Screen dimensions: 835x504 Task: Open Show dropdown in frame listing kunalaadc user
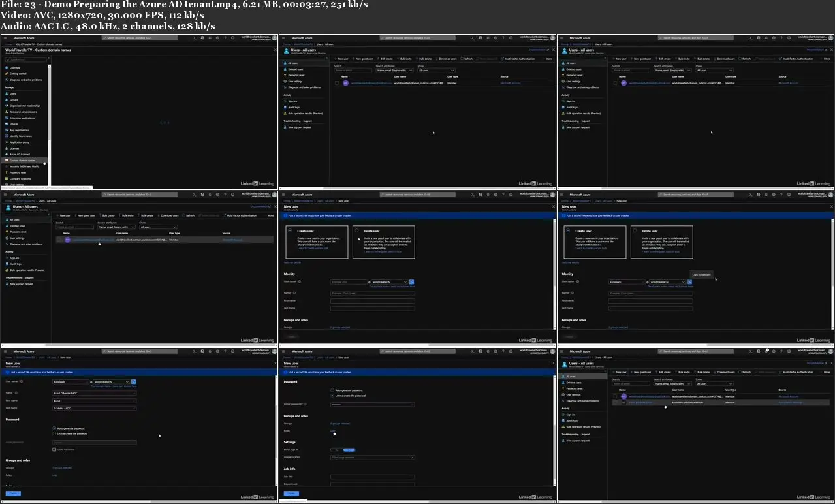coord(714,384)
